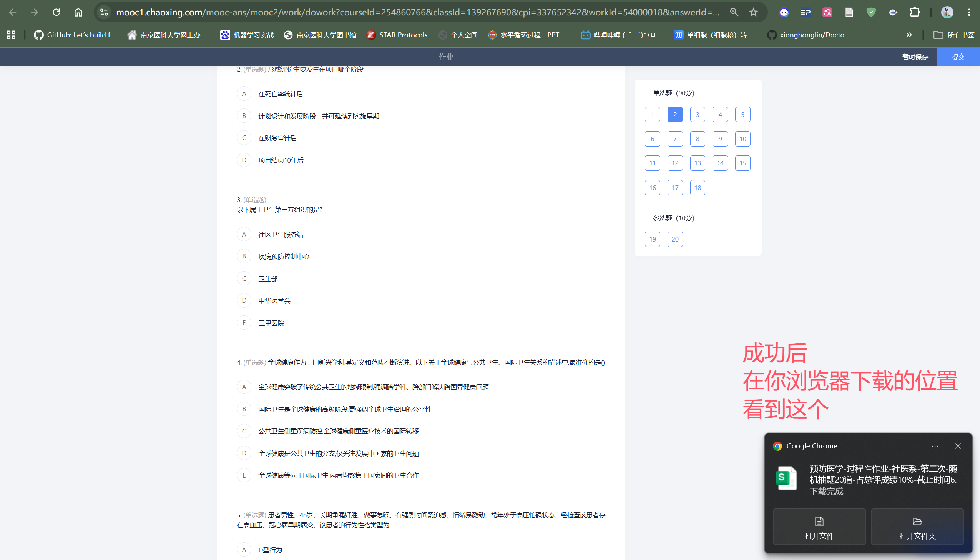Jump to multi-choice question 20
The image size is (980, 560).
[675, 239]
